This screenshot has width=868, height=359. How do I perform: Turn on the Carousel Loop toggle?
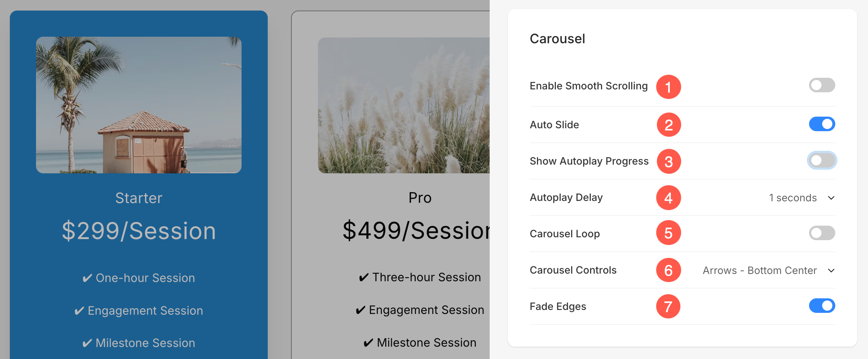click(x=822, y=233)
